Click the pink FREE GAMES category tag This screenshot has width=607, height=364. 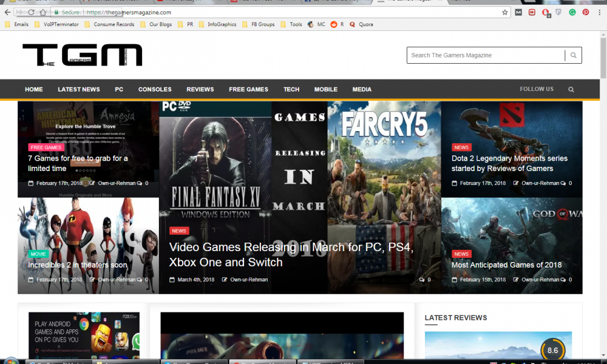pos(46,147)
